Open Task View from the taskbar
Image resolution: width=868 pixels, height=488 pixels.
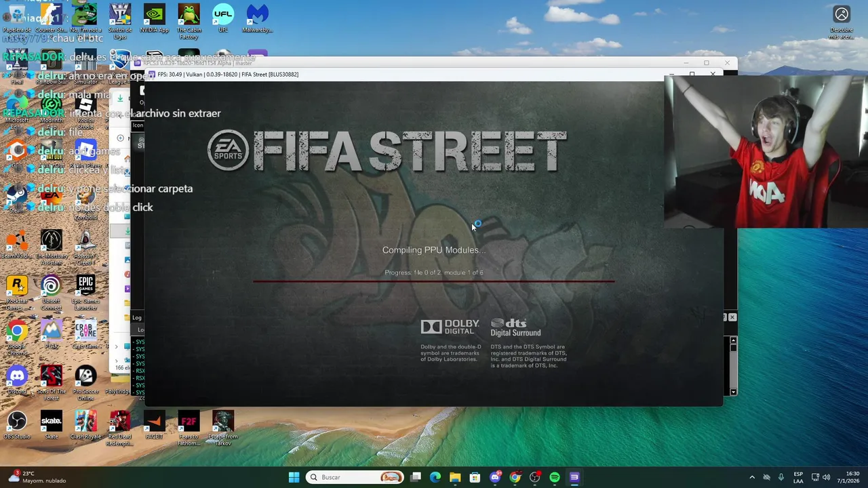pos(416,477)
